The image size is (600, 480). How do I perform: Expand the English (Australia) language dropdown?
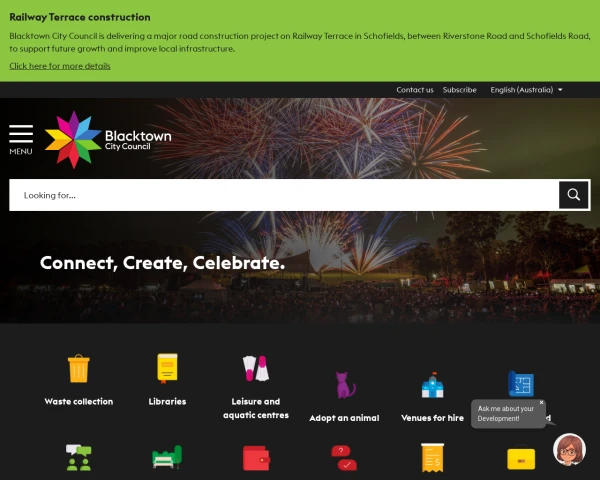coord(526,90)
